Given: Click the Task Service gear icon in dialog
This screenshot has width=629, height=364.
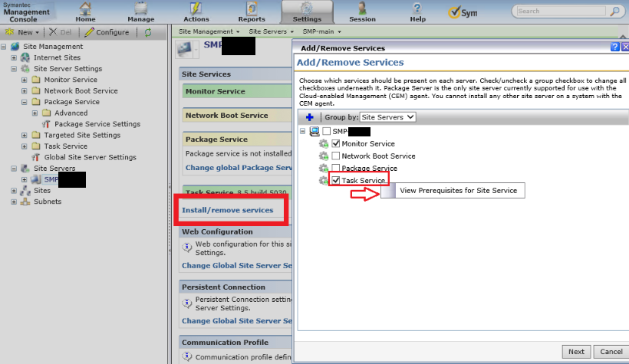Looking at the screenshot, I should pyautogui.click(x=324, y=180).
